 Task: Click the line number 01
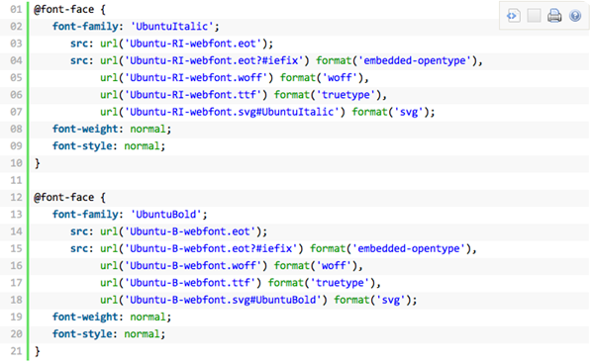16,9
